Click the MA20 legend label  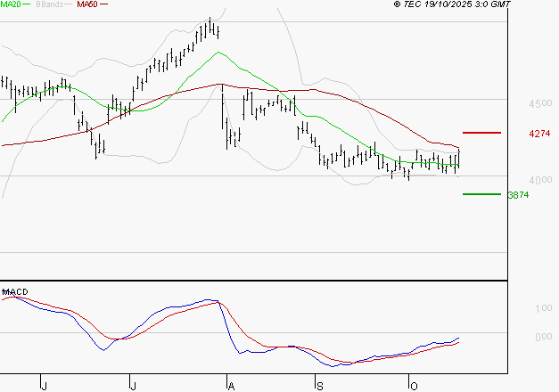[11, 4]
